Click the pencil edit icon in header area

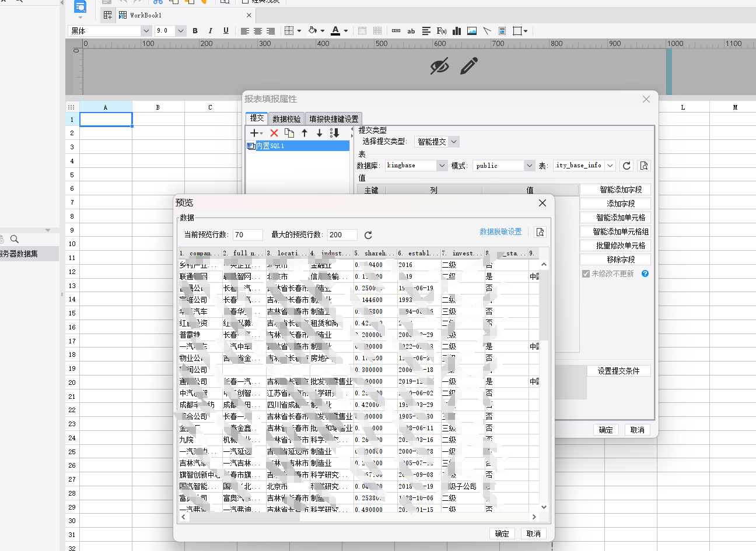tap(468, 66)
